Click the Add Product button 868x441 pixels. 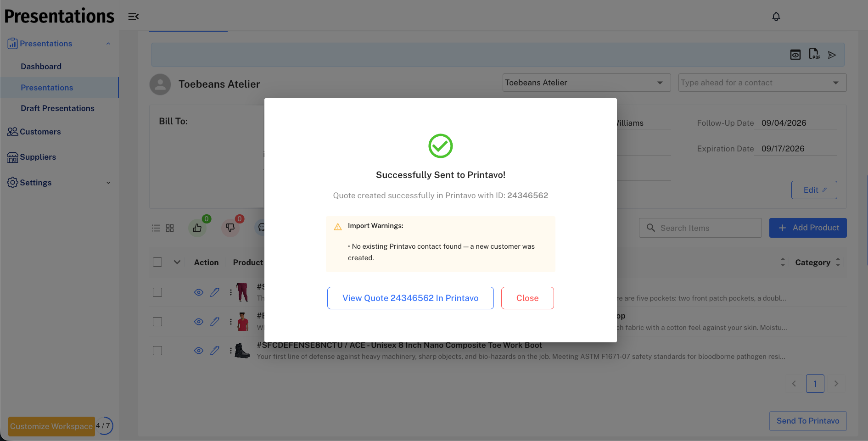808,228
